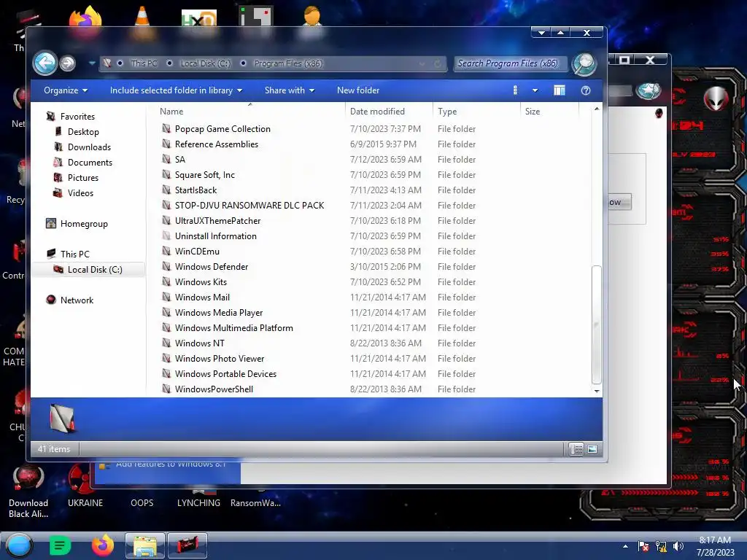Select the WinCDEmu folder
This screenshot has width=747, height=560.
[197, 252]
